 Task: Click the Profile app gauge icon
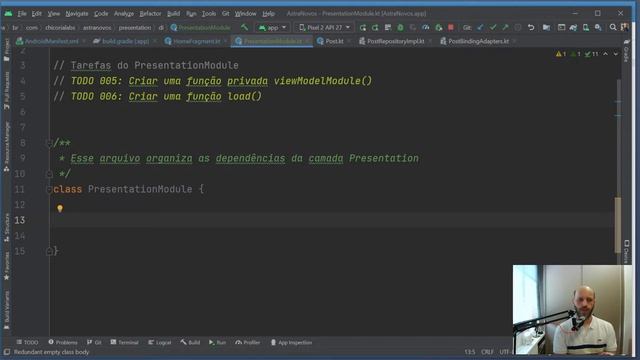426,27
